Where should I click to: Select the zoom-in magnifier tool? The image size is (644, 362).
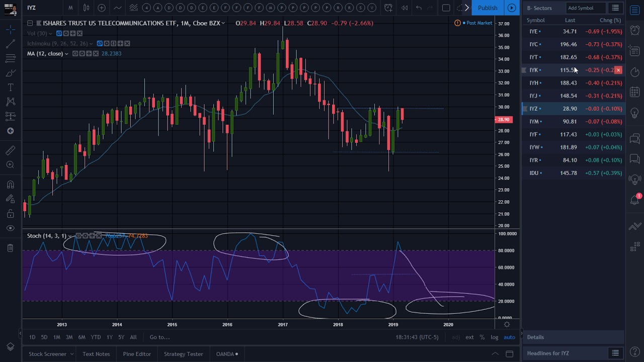pyautogui.click(x=10, y=164)
